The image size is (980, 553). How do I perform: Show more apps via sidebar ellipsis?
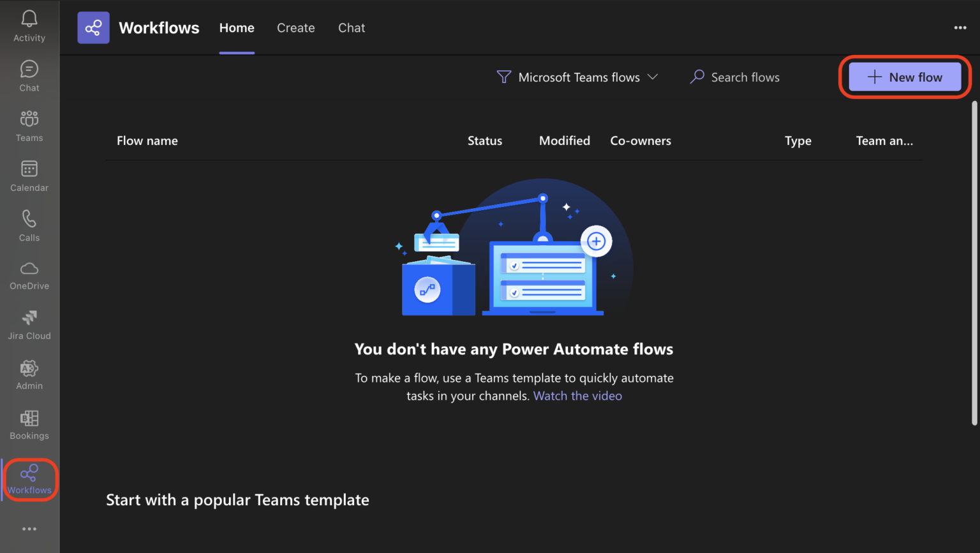[29, 529]
